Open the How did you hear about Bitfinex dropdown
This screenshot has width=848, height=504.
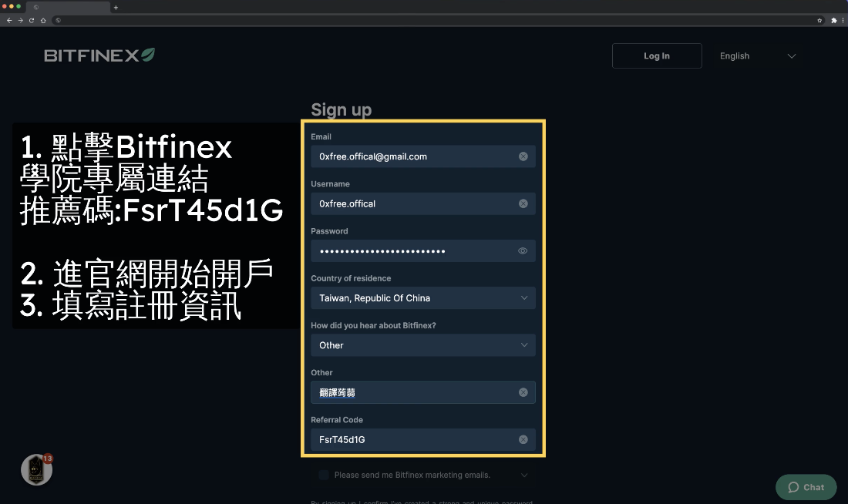coord(423,345)
